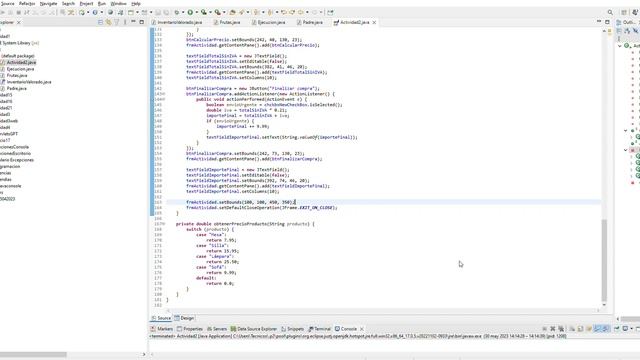The height and width of the screenshot is (360, 640).
Task: Close the Actividad2.java editor tab
Action: pos(374,22)
